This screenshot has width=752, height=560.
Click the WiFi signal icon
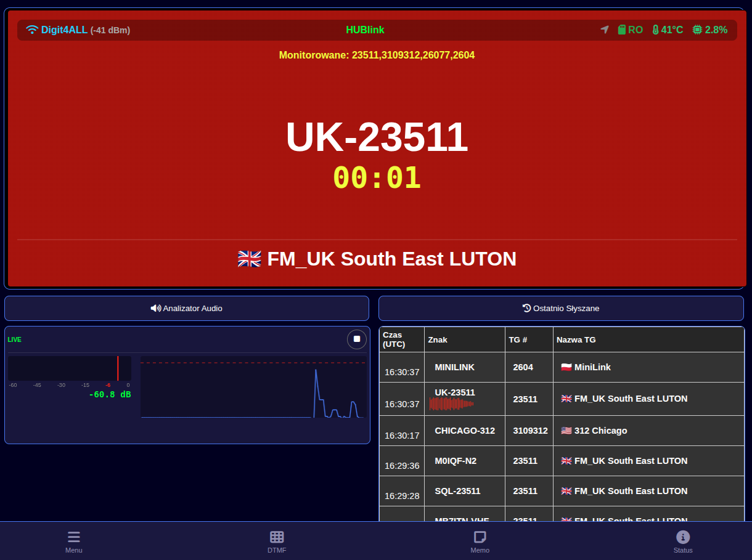(x=32, y=30)
